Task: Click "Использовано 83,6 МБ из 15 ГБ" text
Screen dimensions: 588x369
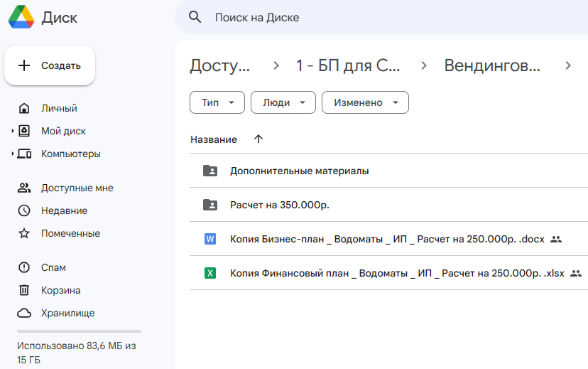Action: click(x=76, y=353)
